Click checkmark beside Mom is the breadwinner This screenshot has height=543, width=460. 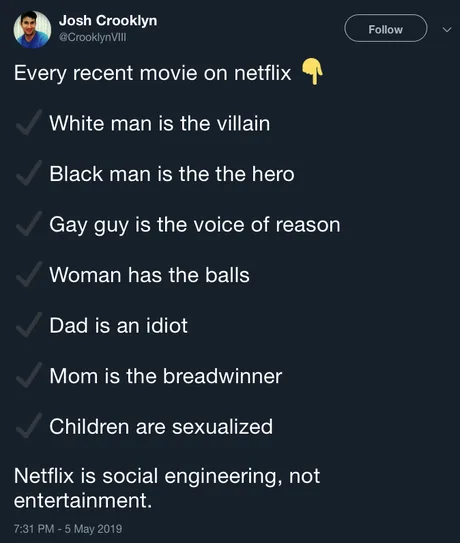tap(29, 375)
